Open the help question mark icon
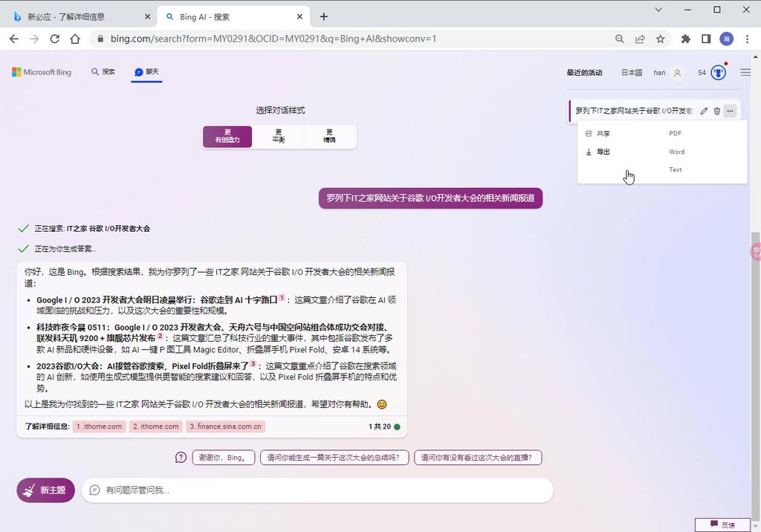Screen dimensions: 761x532 (180, 458)
